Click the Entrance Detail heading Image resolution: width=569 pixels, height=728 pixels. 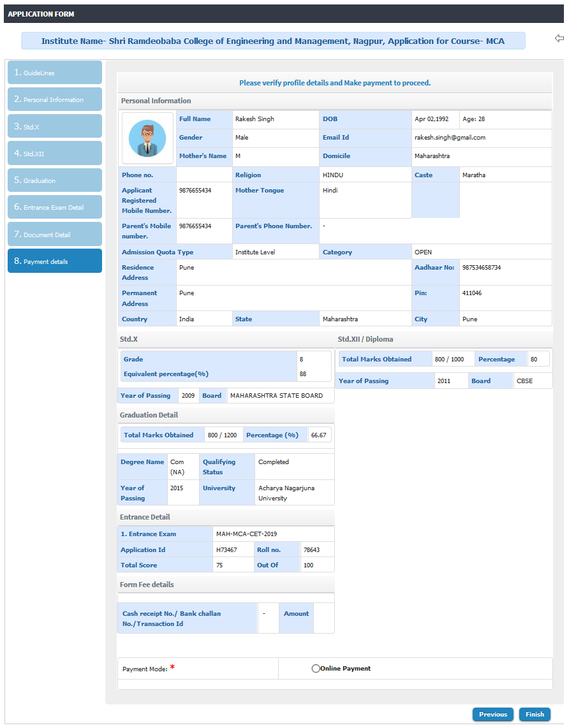(x=145, y=517)
